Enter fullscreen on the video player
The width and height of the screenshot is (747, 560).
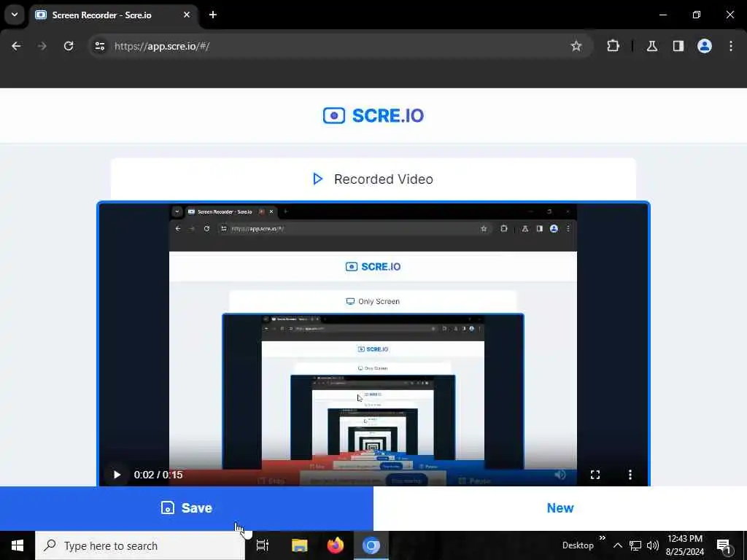point(595,475)
